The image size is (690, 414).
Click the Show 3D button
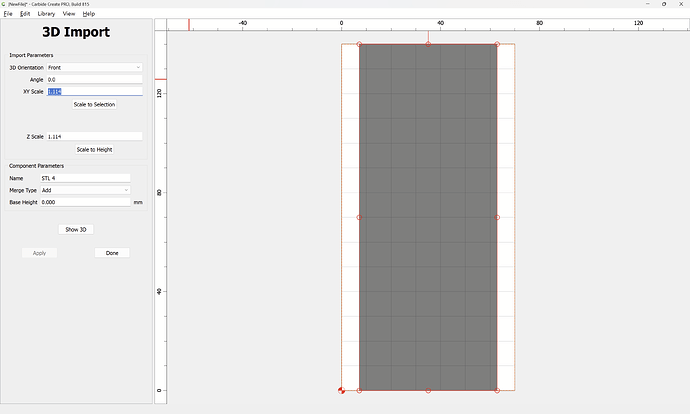(76, 229)
